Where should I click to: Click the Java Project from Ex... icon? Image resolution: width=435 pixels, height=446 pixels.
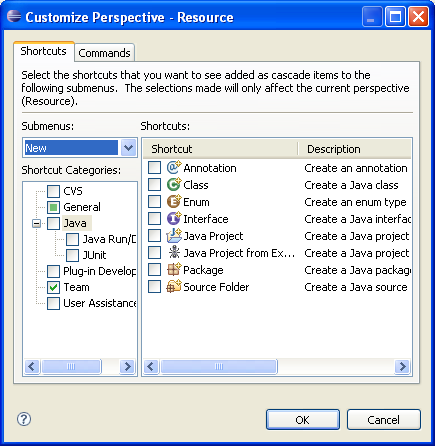pos(174,252)
